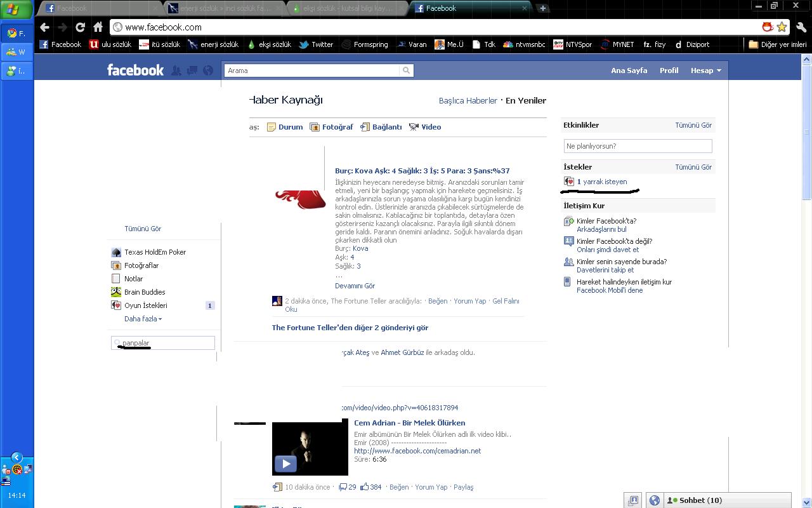Like the Cem Adrian video post via Beğen
Viewport: 812px width, 508px height.
pyautogui.click(x=399, y=487)
